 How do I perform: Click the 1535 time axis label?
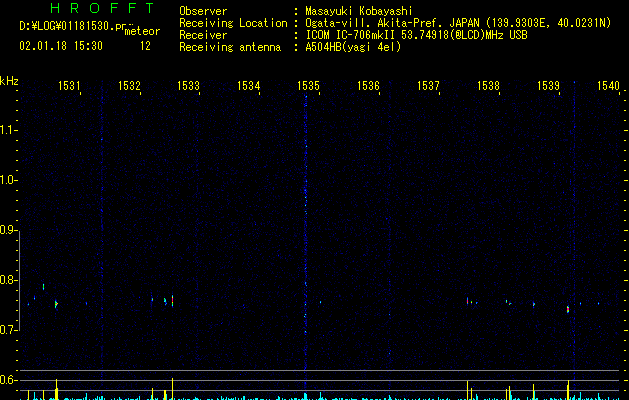[x=308, y=86]
